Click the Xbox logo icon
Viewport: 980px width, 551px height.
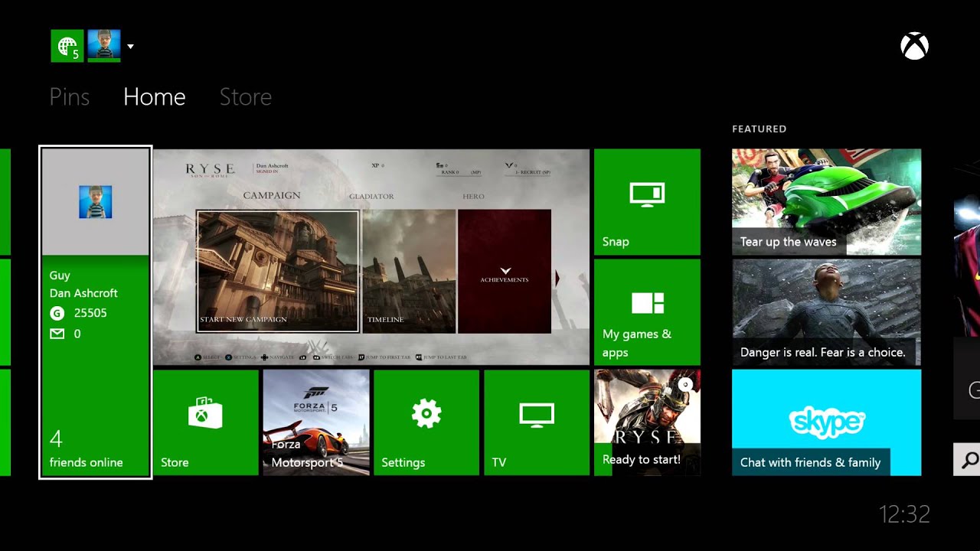[914, 47]
